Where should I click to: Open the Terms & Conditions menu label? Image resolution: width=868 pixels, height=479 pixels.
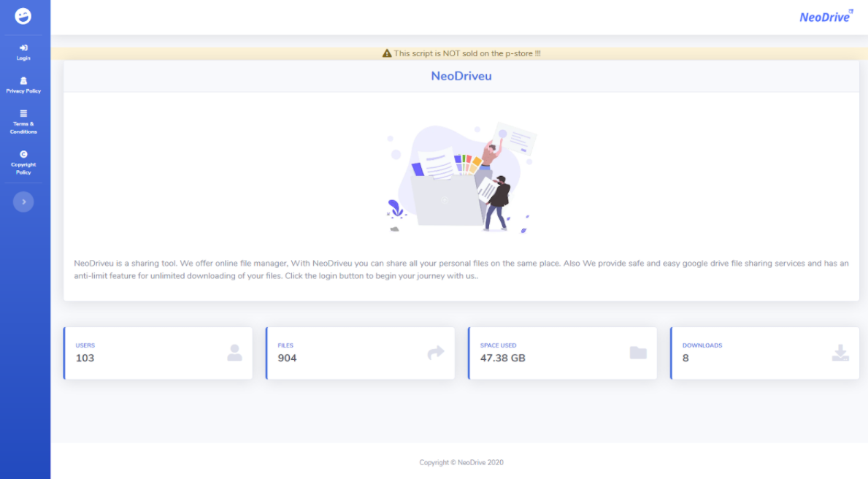(23, 128)
